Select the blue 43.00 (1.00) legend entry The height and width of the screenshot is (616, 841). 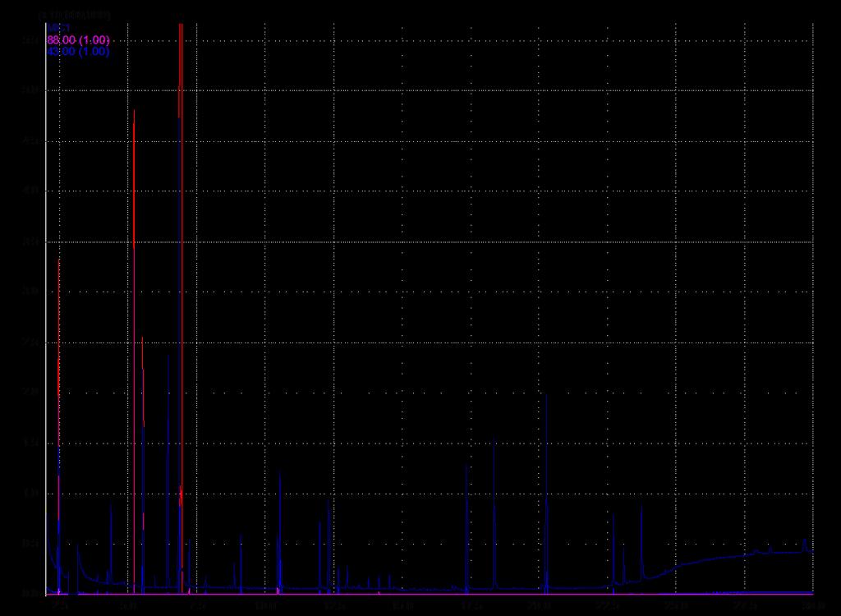tap(78, 52)
